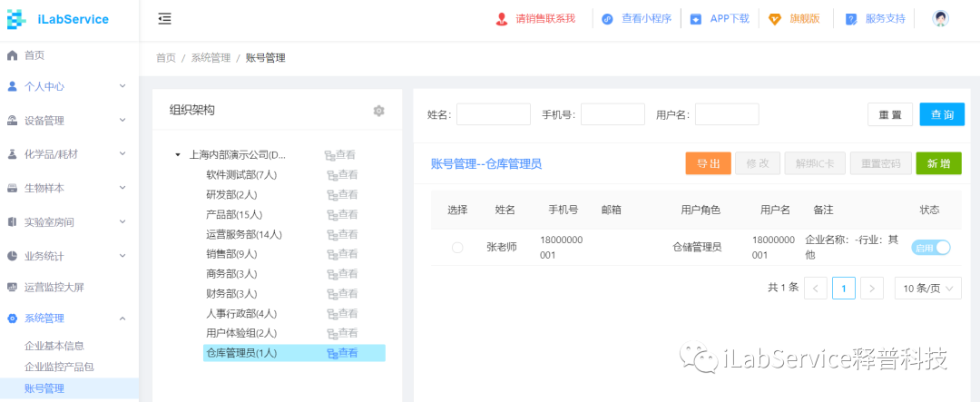The width and height of the screenshot is (980, 402).
Task: Click the 仓储管理员 role cell
Action: click(x=697, y=248)
